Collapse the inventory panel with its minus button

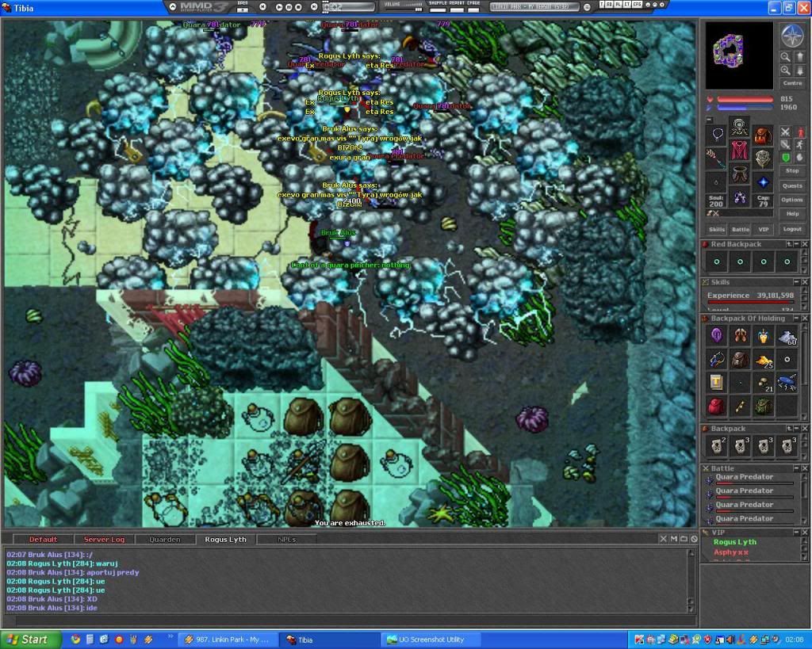[x=709, y=120]
